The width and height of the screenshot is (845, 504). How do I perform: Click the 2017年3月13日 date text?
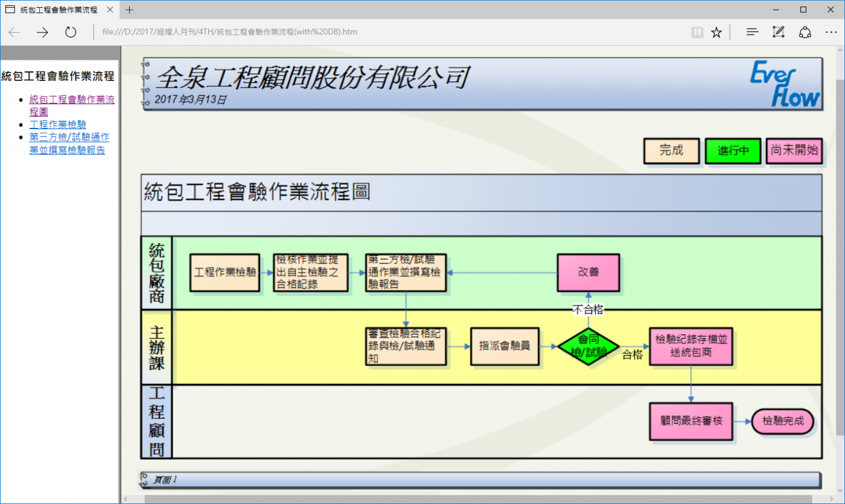click(191, 100)
